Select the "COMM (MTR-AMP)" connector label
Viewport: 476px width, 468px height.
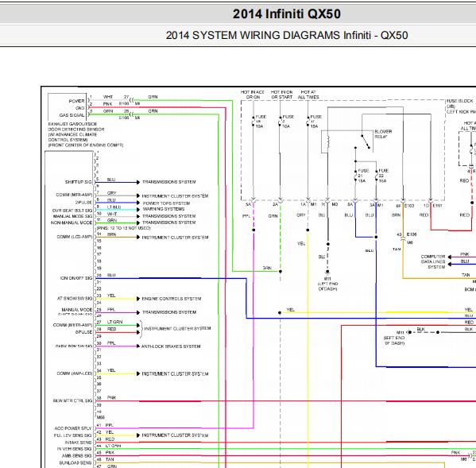coord(74,195)
